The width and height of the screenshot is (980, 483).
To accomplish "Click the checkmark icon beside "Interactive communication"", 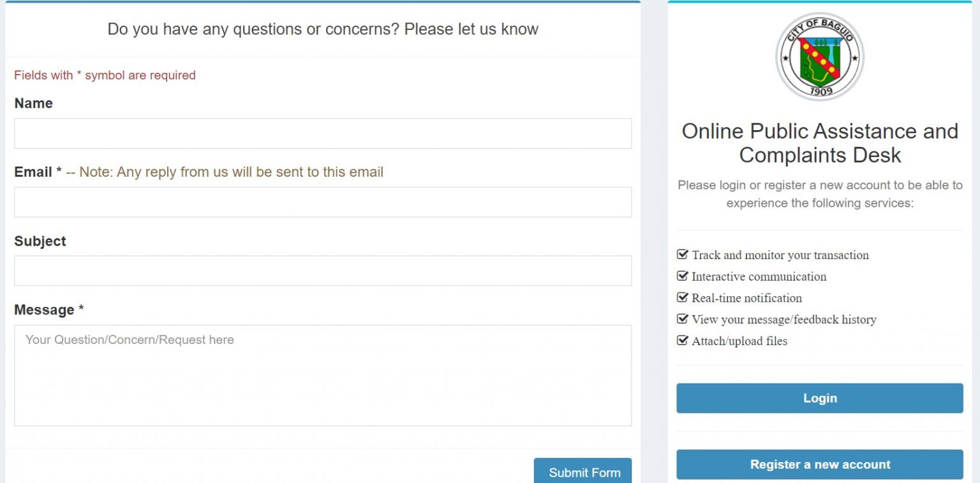I will pyautogui.click(x=681, y=276).
